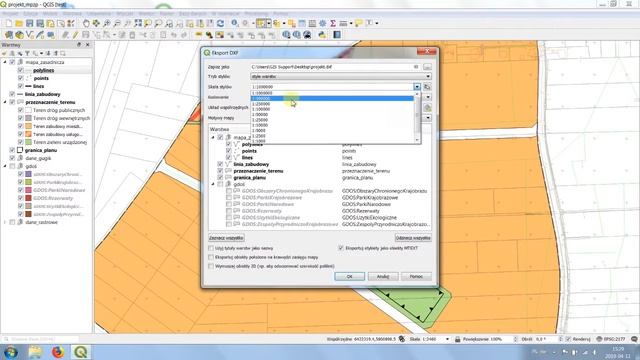The image size is (640, 360).
Task: Hide the dane_gugik layer in Warstwy panel
Action: pyautogui.click(x=12, y=158)
